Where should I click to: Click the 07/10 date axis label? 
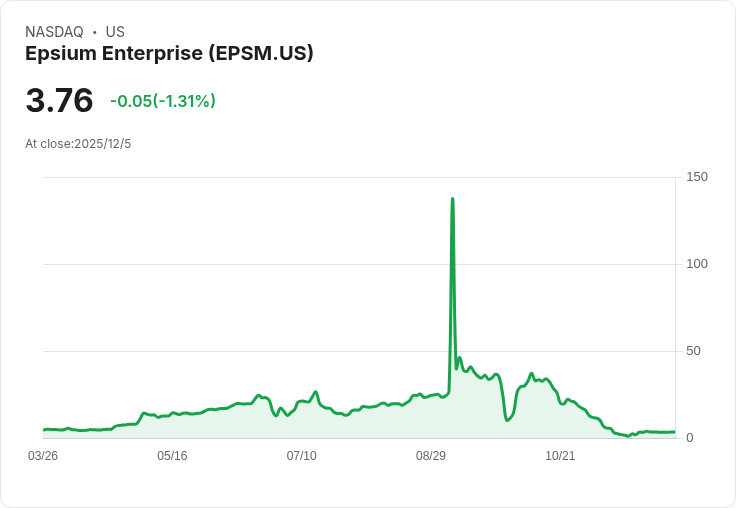[x=301, y=456]
